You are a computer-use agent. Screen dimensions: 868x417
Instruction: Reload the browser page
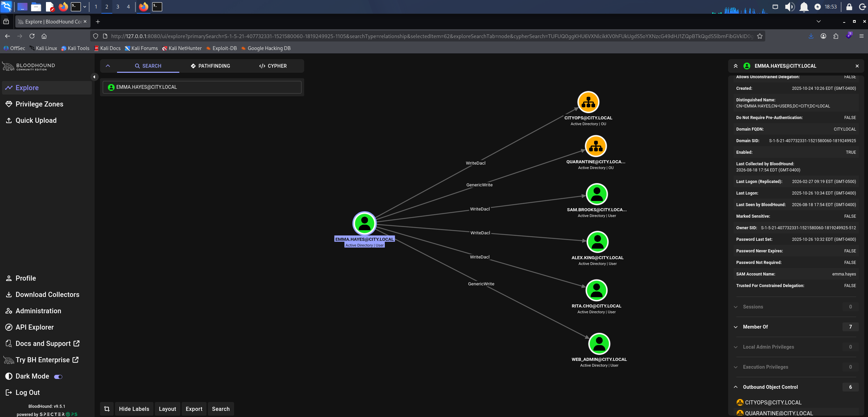32,36
